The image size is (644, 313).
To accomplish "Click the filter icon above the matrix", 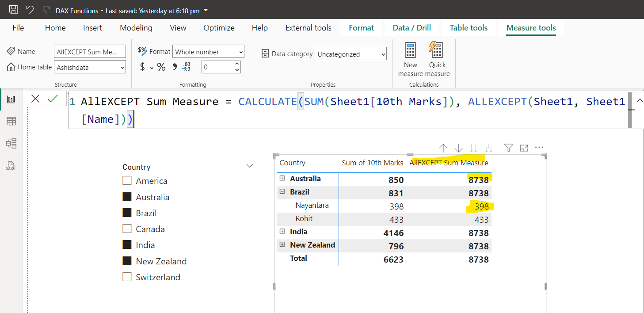I will pyautogui.click(x=509, y=148).
